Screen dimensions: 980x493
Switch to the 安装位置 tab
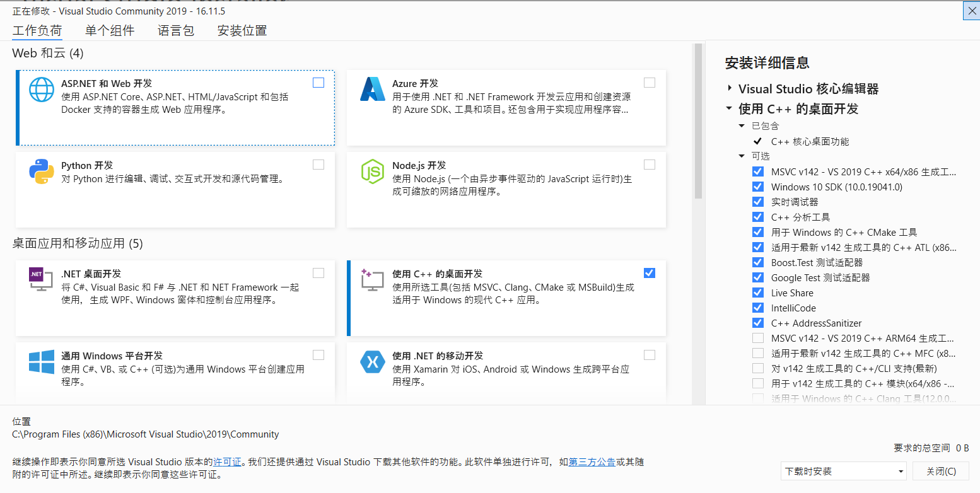[242, 30]
